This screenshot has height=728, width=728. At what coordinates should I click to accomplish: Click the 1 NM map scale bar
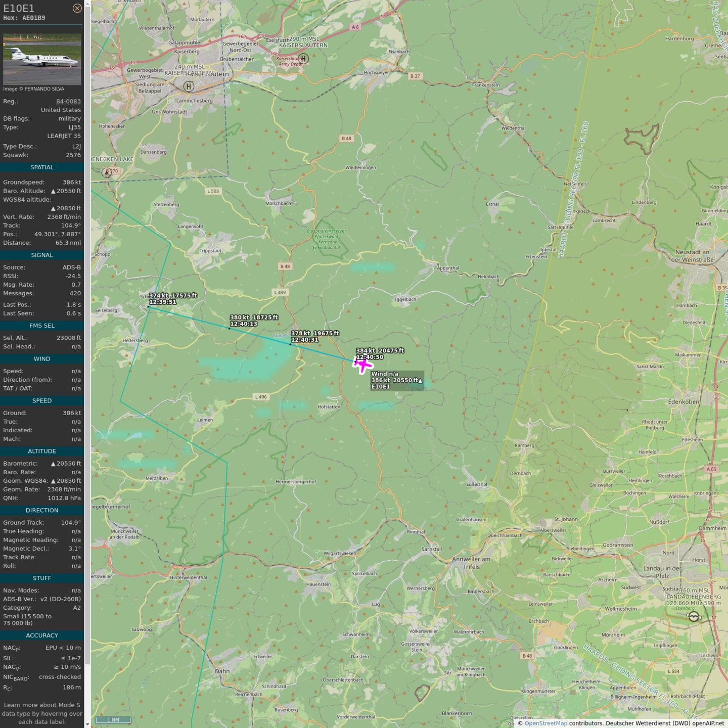pos(112,720)
